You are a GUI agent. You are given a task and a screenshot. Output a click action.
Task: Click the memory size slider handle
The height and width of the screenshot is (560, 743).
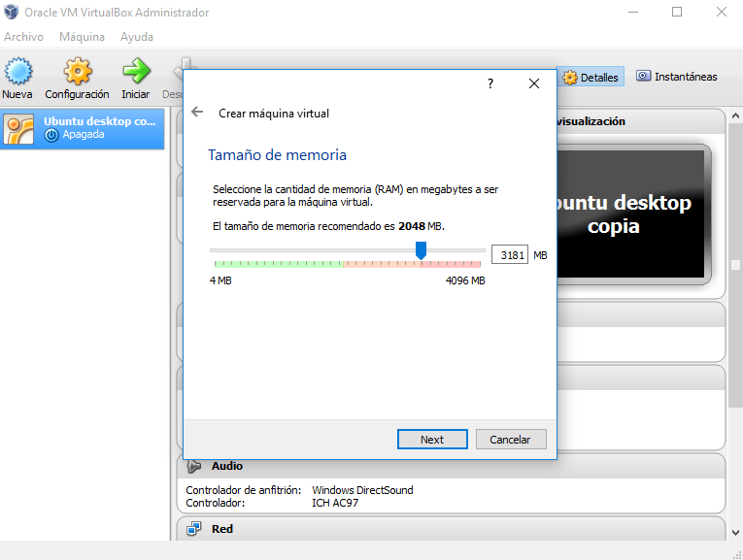(x=421, y=250)
